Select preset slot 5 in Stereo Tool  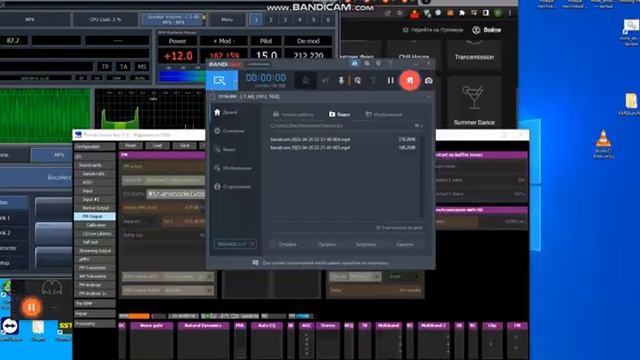click(313, 19)
